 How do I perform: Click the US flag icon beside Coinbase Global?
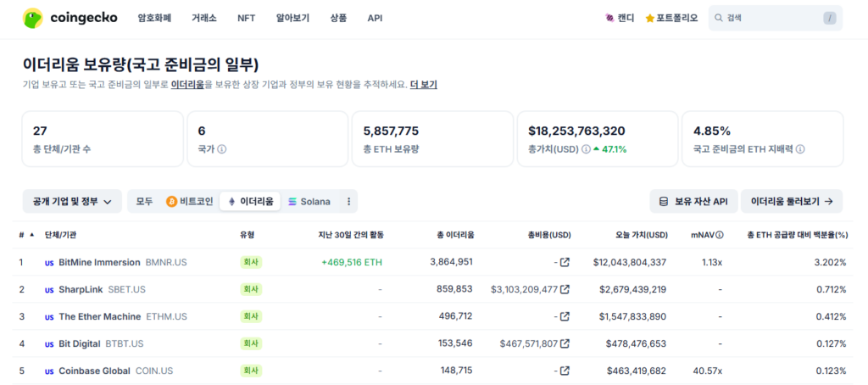pyautogui.click(x=49, y=371)
